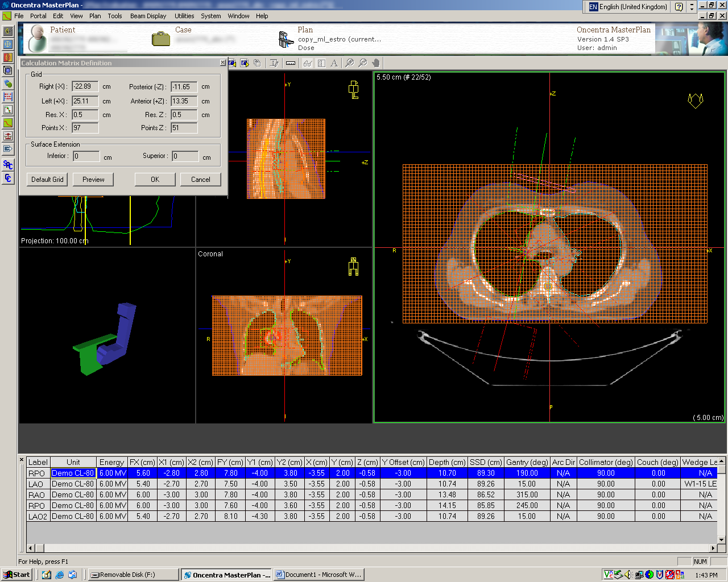Click beam table scroll left arrow
This screenshot has width=728, height=582.
click(x=31, y=548)
